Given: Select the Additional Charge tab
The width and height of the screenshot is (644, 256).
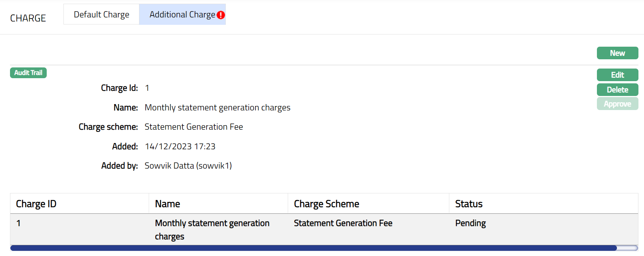Looking at the screenshot, I should 182,14.
